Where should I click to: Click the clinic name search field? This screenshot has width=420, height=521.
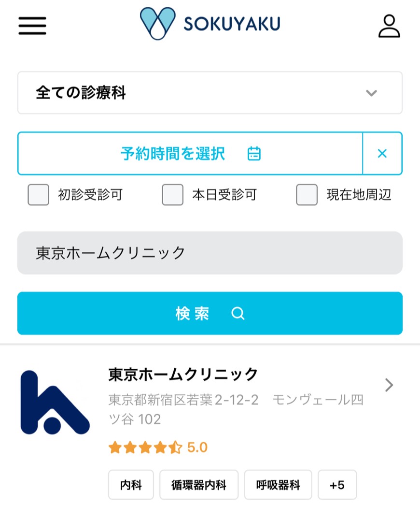[x=210, y=253]
